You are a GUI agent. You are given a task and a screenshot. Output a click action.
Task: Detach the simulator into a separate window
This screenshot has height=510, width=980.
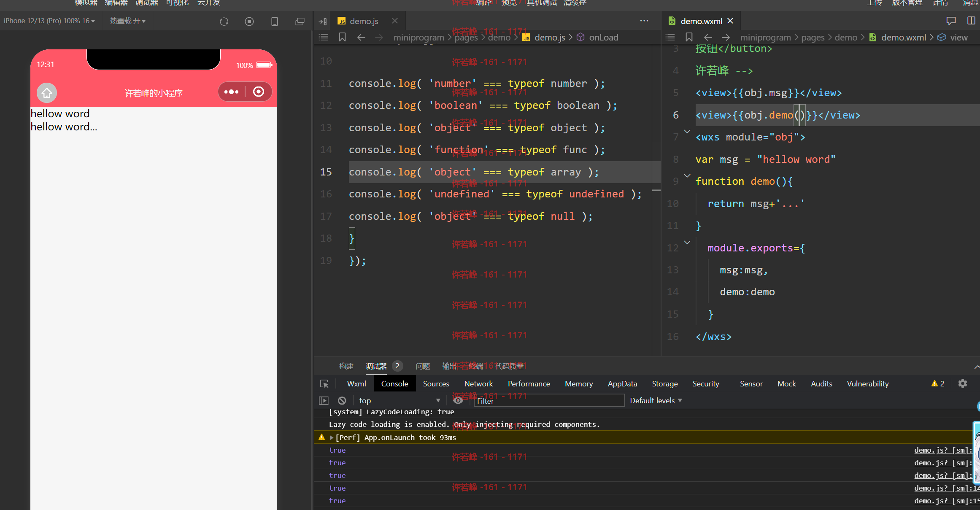tap(300, 21)
